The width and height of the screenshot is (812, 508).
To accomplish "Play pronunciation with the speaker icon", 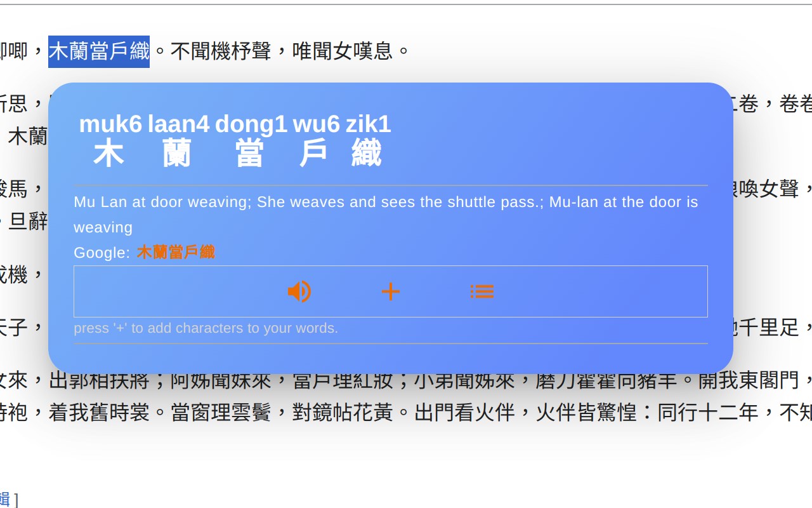I will pos(299,291).
